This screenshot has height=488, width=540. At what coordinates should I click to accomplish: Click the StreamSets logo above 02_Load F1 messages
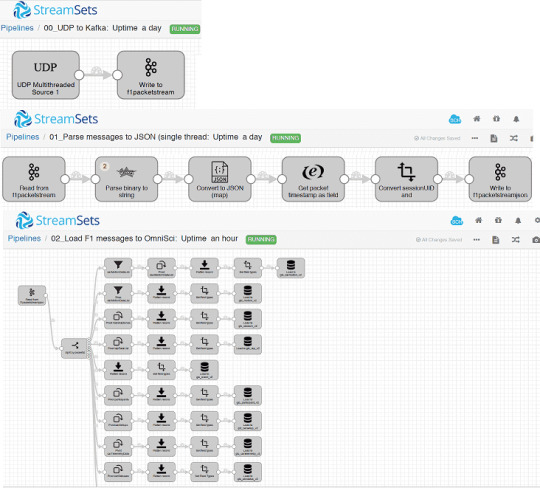pyautogui.click(x=58, y=220)
